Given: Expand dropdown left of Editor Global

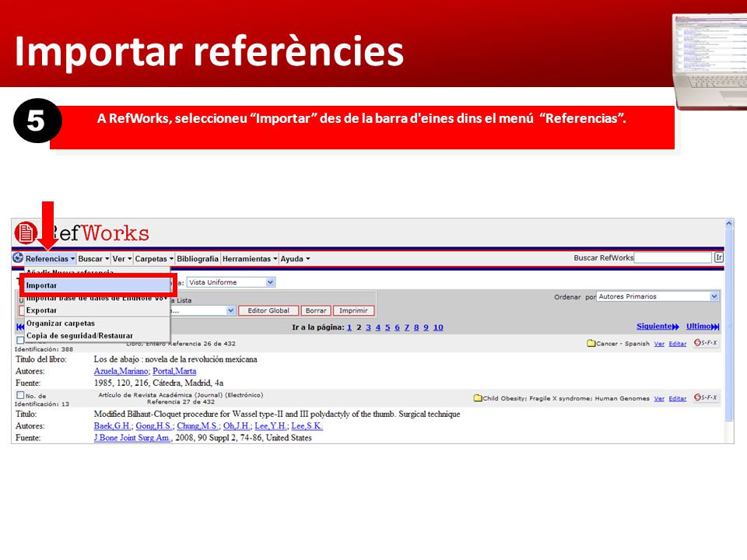Looking at the screenshot, I should pyautogui.click(x=230, y=310).
